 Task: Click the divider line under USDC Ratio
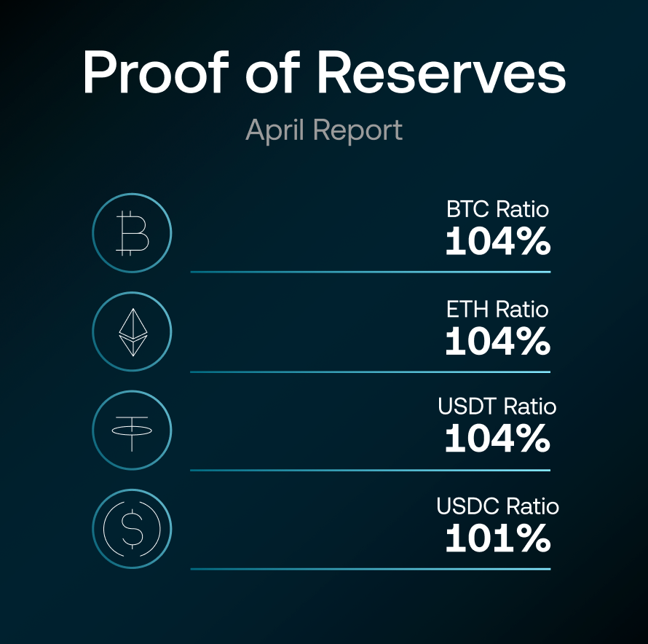click(371, 569)
